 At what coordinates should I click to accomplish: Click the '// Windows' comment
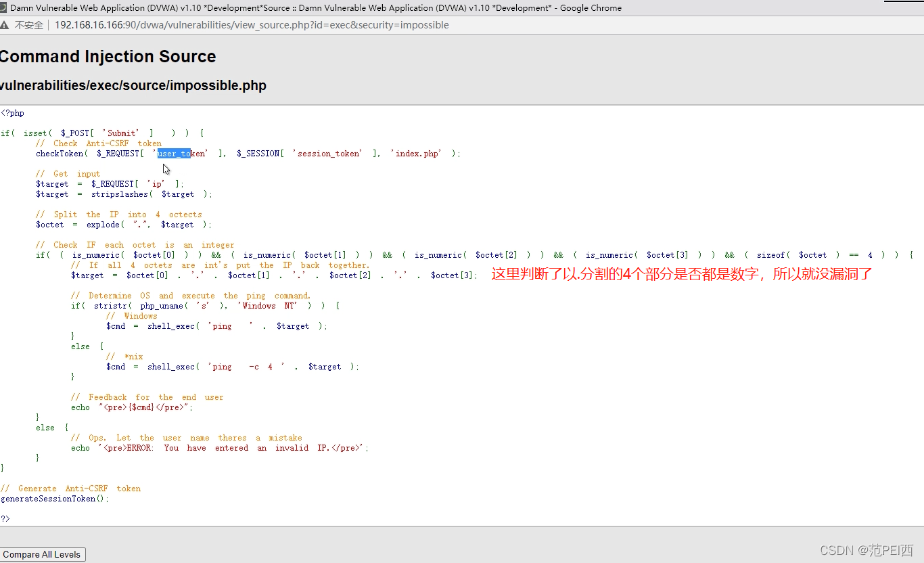click(x=131, y=316)
